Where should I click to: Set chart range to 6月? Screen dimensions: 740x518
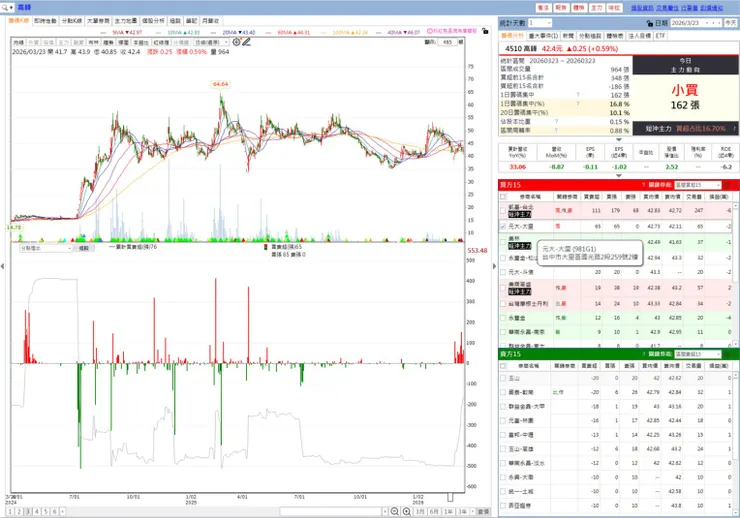(x=434, y=511)
